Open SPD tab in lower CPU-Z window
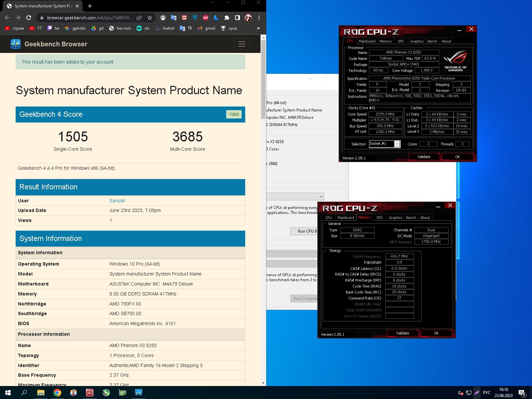This screenshot has width=532, height=399. pyautogui.click(x=380, y=218)
